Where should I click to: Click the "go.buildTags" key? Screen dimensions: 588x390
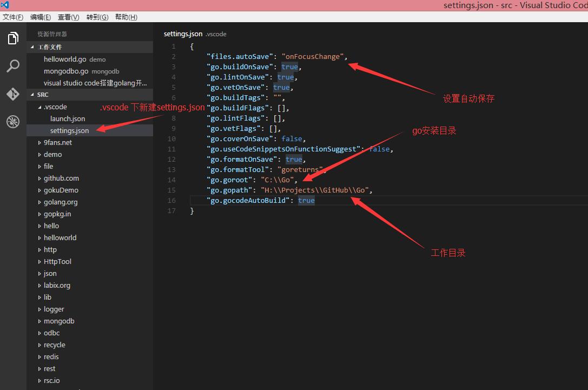coord(235,98)
